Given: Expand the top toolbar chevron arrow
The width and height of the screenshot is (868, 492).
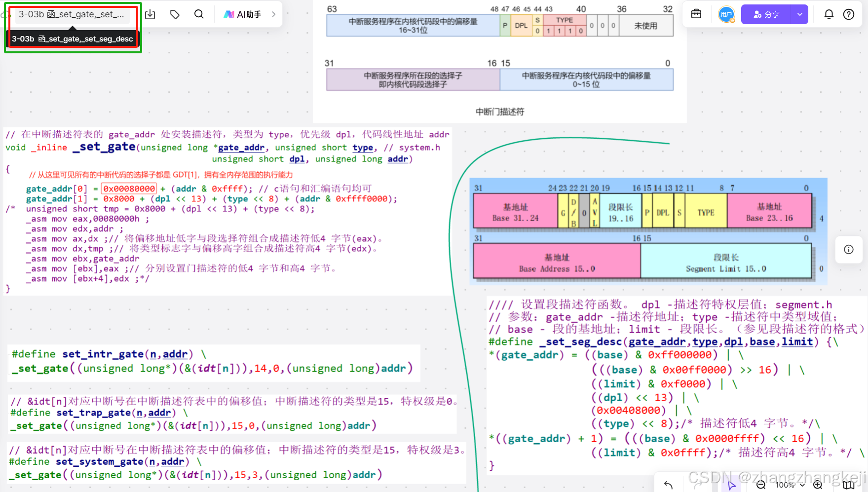Looking at the screenshot, I should 274,14.
